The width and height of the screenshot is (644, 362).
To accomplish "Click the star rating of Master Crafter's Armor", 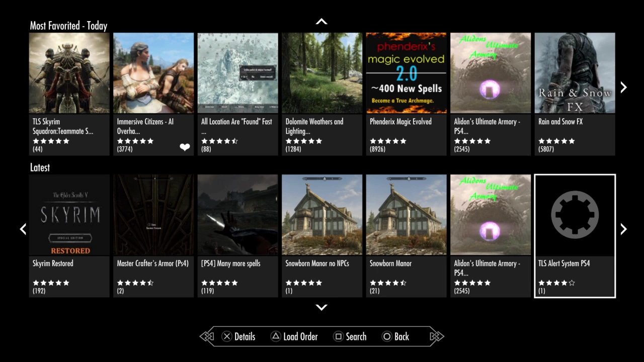I will click(x=135, y=283).
